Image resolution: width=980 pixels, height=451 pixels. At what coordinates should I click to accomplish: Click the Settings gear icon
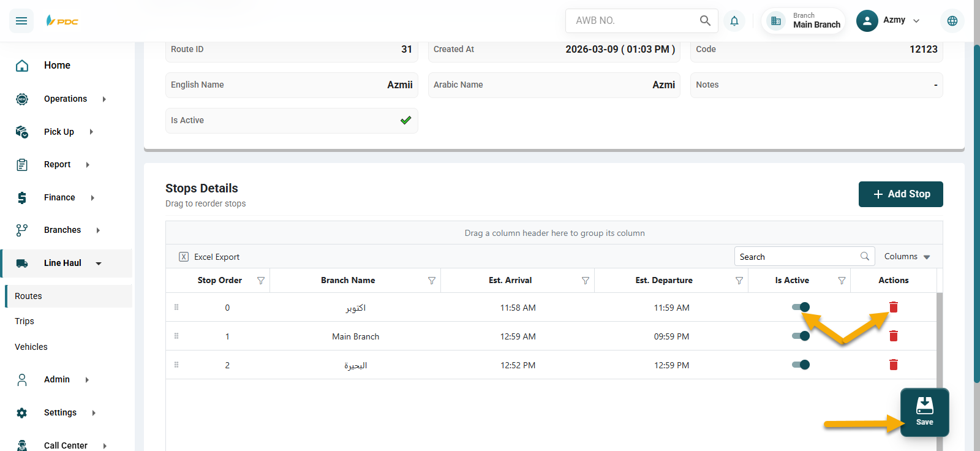tap(22, 413)
